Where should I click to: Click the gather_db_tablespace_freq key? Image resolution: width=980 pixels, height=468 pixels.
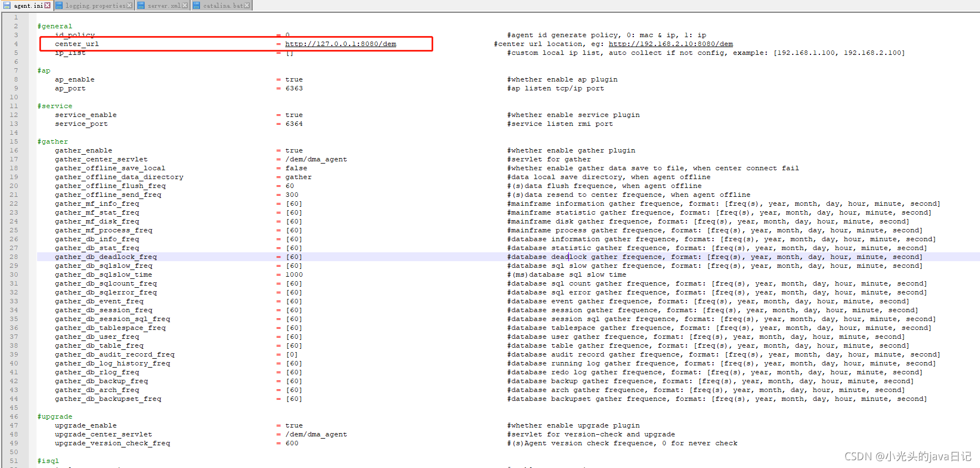click(x=110, y=328)
